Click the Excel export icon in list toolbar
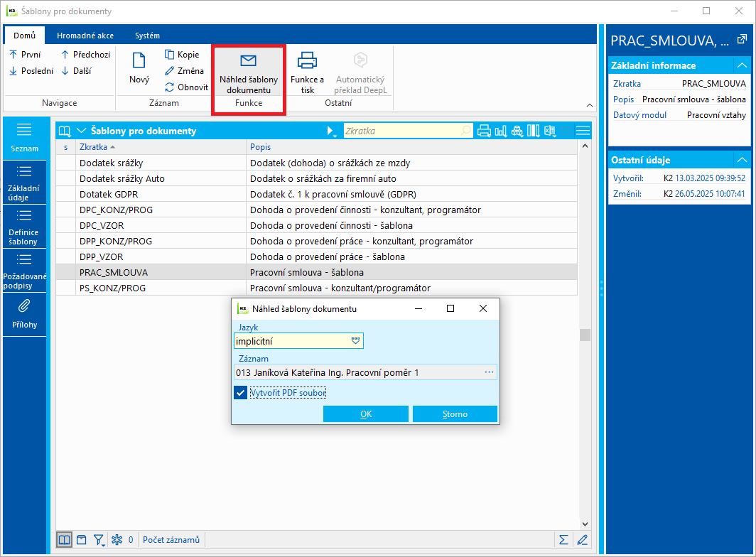 pyautogui.click(x=550, y=131)
